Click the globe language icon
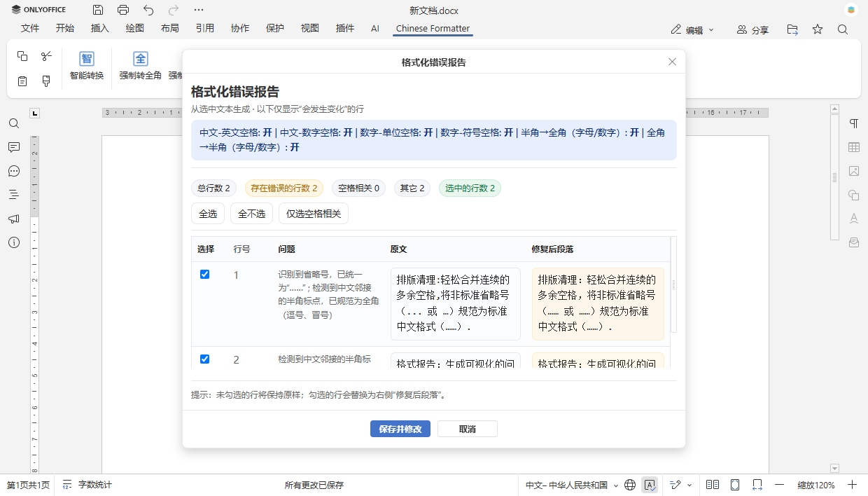868x496 pixels. coord(630,485)
